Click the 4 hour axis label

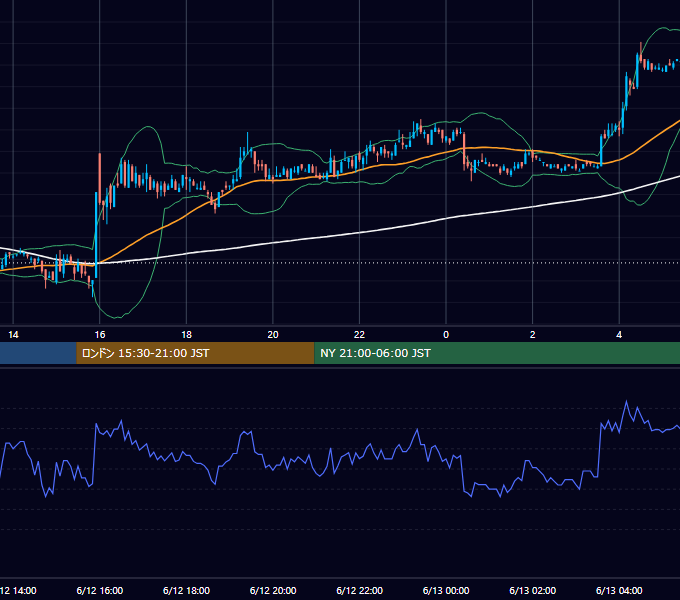(x=619, y=335)
